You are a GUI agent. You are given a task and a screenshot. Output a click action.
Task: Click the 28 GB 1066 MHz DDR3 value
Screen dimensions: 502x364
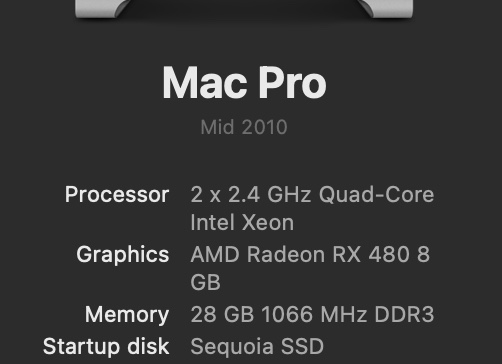point(312,314)
